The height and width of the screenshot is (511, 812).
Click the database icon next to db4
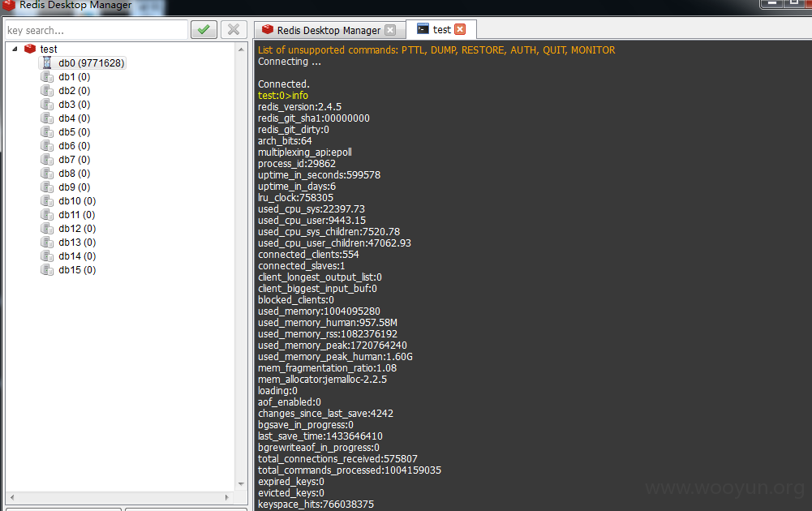pos(47,118)
